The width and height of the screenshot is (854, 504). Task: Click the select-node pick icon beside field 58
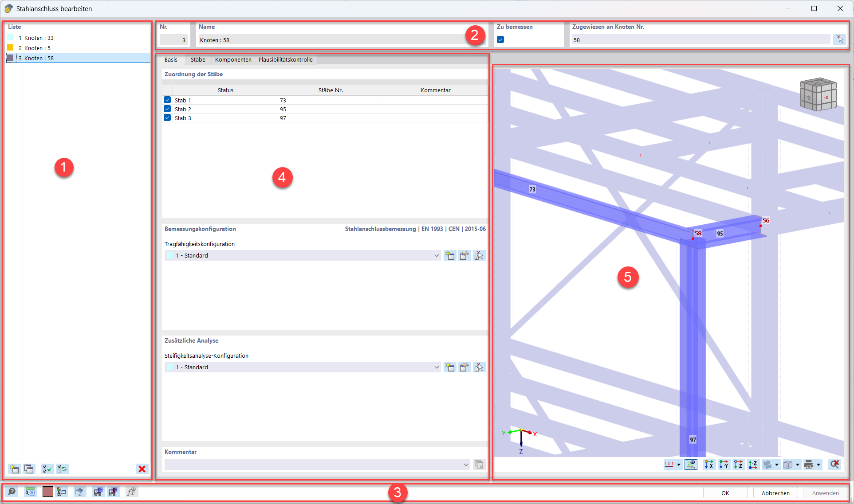click(x=839, y=39)
